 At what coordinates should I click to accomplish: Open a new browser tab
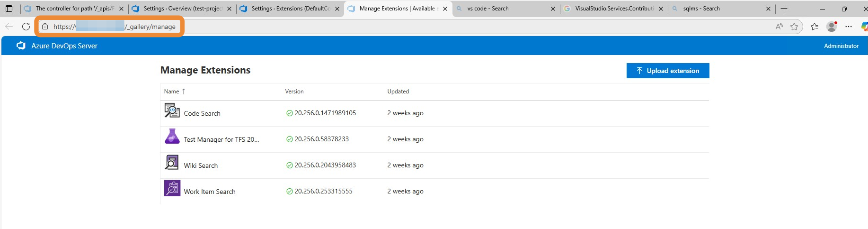(784, 9)
